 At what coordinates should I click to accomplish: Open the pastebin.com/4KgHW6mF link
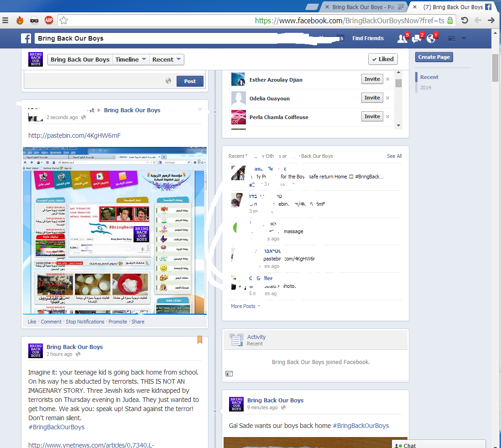pos(74,135)
